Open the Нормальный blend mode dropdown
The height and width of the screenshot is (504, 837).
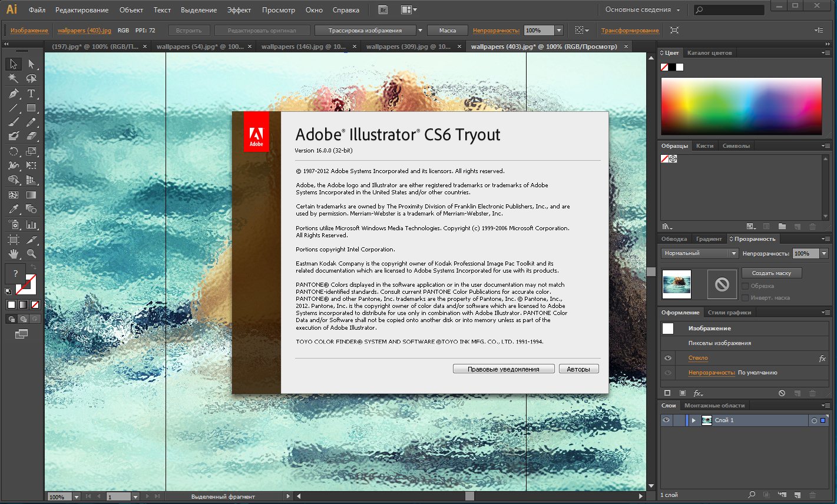pyautogui.click(x=700, y=253)
